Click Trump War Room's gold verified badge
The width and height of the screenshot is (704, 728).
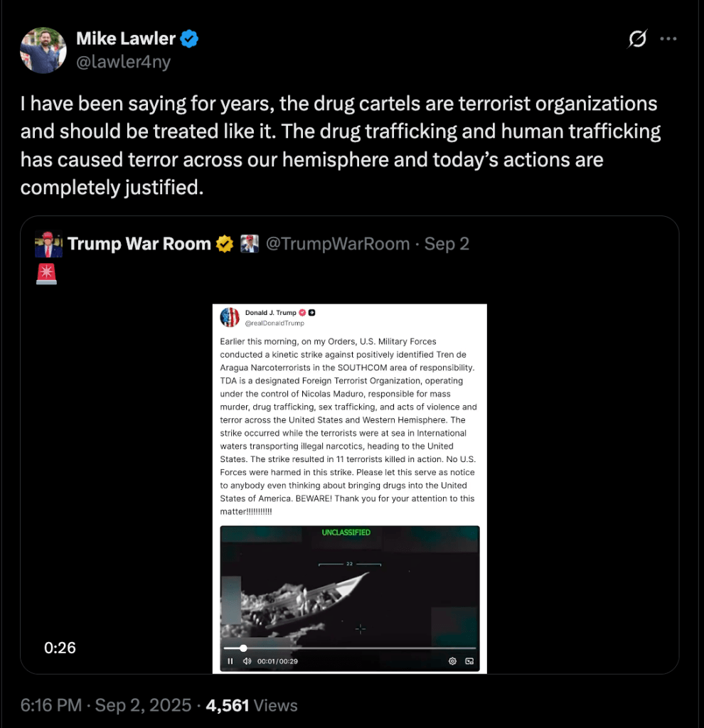pos(225,245)
